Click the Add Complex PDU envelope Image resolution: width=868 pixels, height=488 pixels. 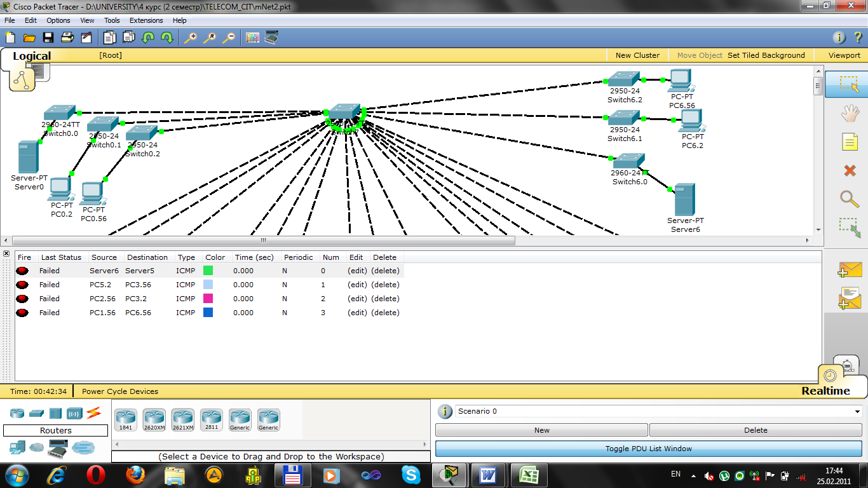[850, 298]
